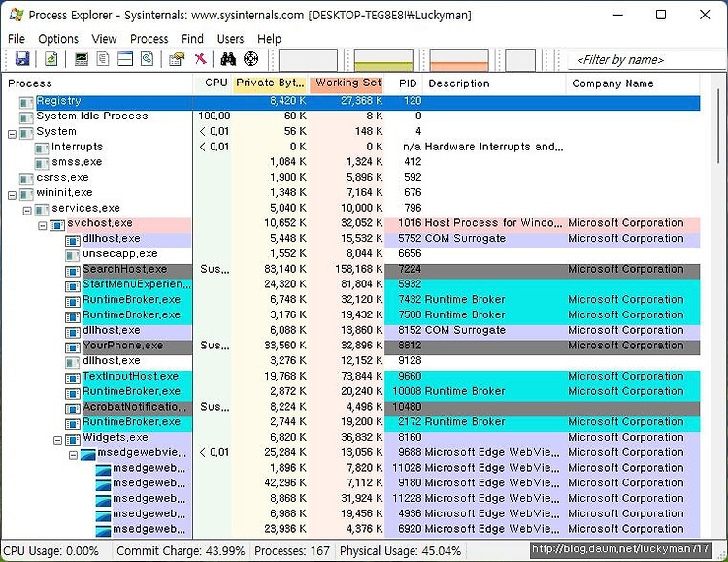728x562 pixels.
Task: Click "Hardware Interrupts and..." description text
Action: (494, 148)
